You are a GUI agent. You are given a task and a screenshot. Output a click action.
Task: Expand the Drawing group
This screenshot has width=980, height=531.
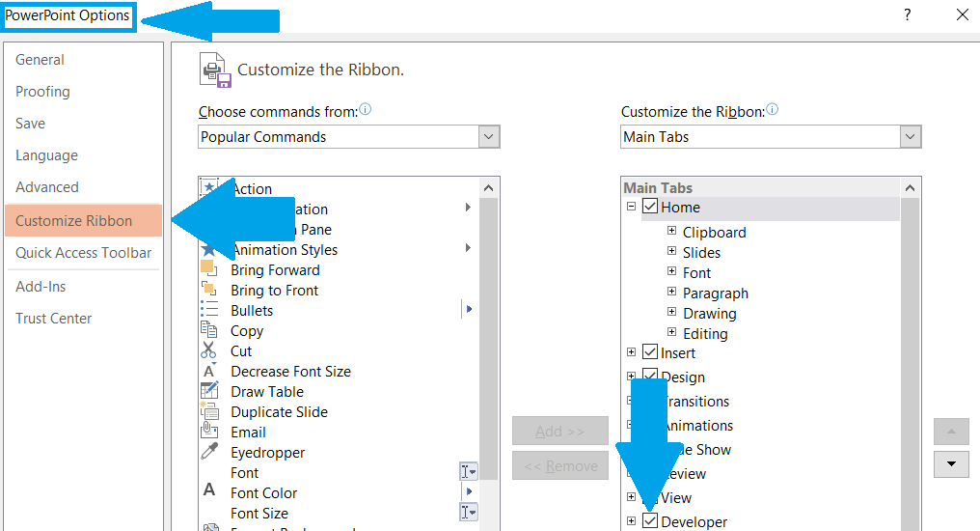click(672, 312)
